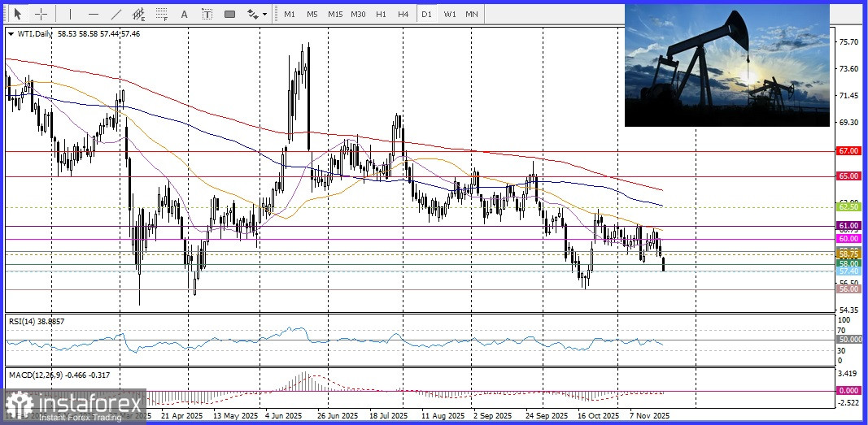Image resolution: width=868 pixels, height=425 pixels.
Task: Click the 61.00 price level label
Action: pyautogui.click(x=848, y=226)
